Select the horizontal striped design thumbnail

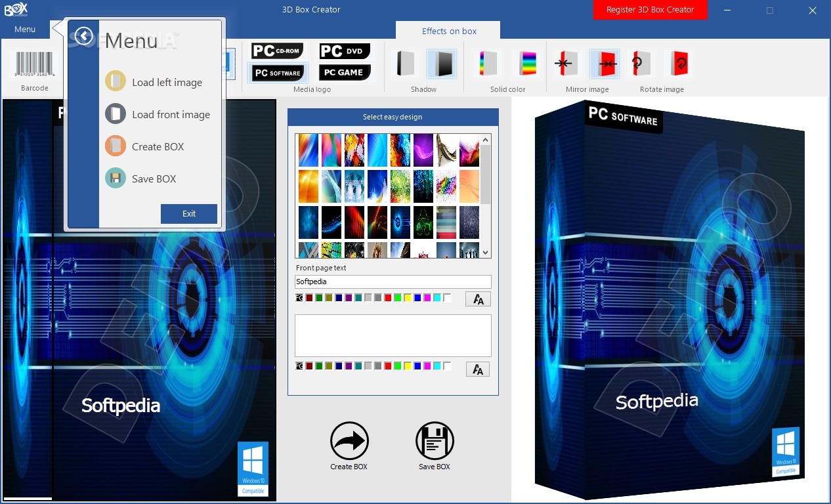coord(446,222)
